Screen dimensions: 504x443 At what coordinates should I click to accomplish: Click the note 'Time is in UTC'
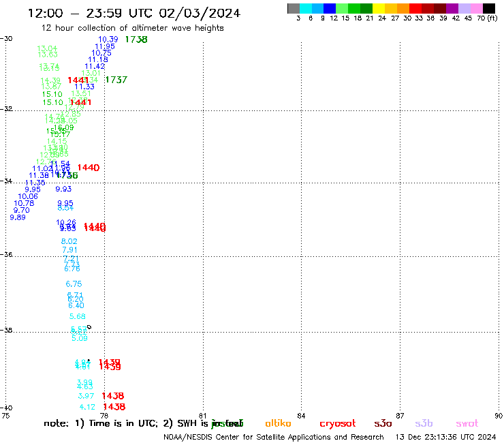click(123, 423)
